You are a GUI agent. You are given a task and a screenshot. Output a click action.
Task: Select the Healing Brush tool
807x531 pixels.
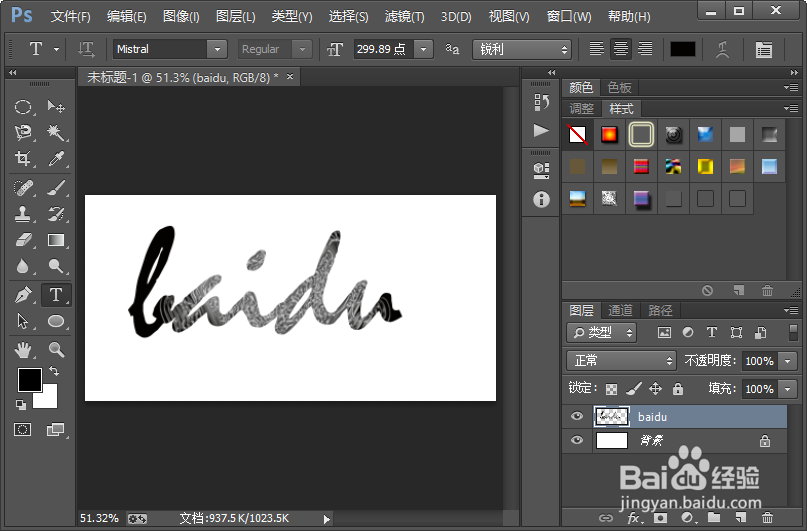[x=23, y=188]
